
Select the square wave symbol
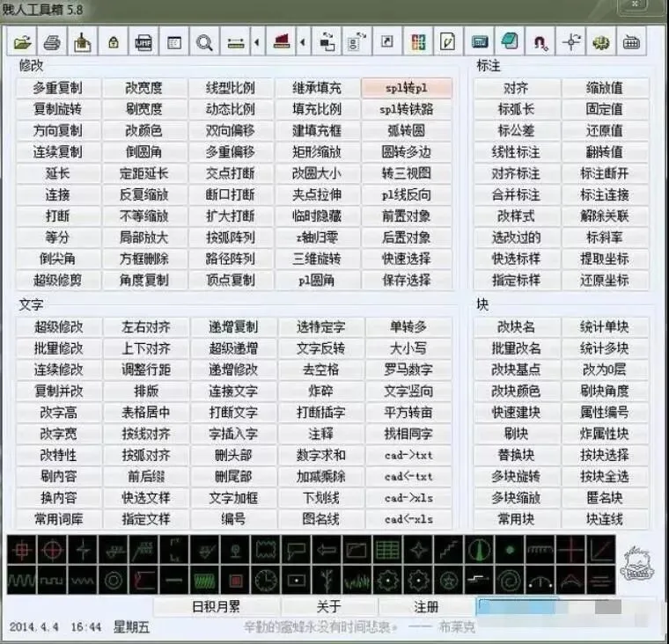[x=53, y=580]
